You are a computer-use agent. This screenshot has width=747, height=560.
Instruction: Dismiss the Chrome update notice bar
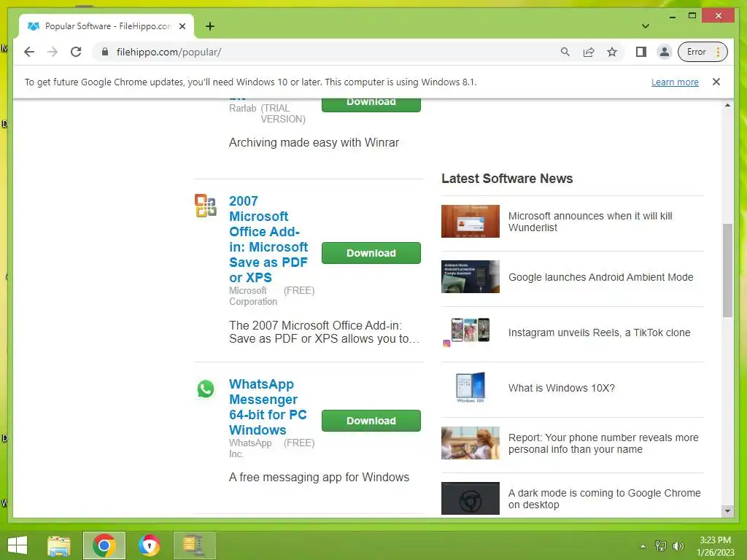point(716,82)
